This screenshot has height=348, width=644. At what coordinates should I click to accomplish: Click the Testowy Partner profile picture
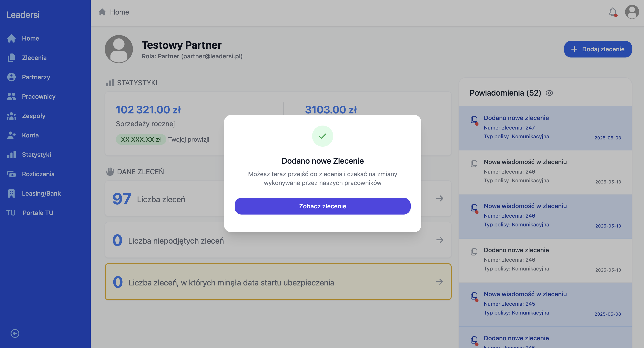(119, 49)
